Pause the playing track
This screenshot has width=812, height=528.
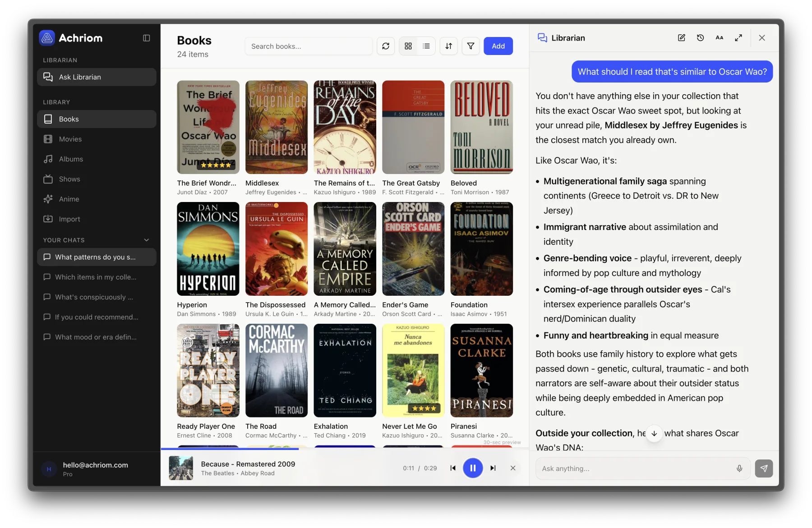[x=473, y=468]
